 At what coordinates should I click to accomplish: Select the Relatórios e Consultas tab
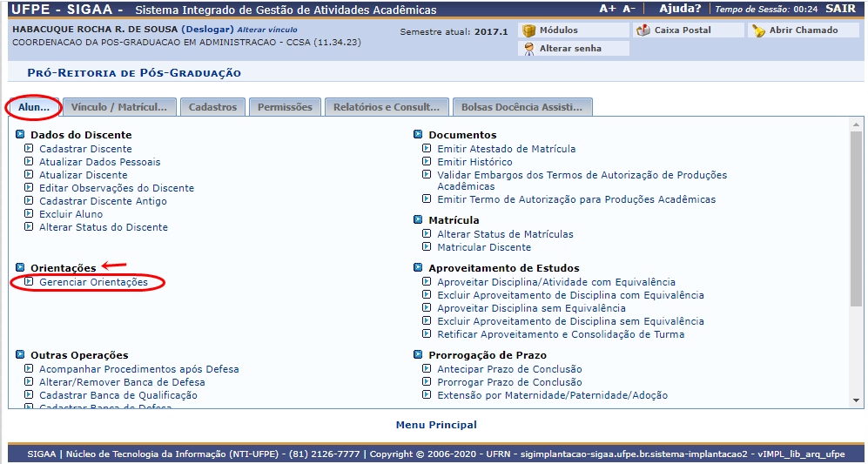[x=387, y=107]
